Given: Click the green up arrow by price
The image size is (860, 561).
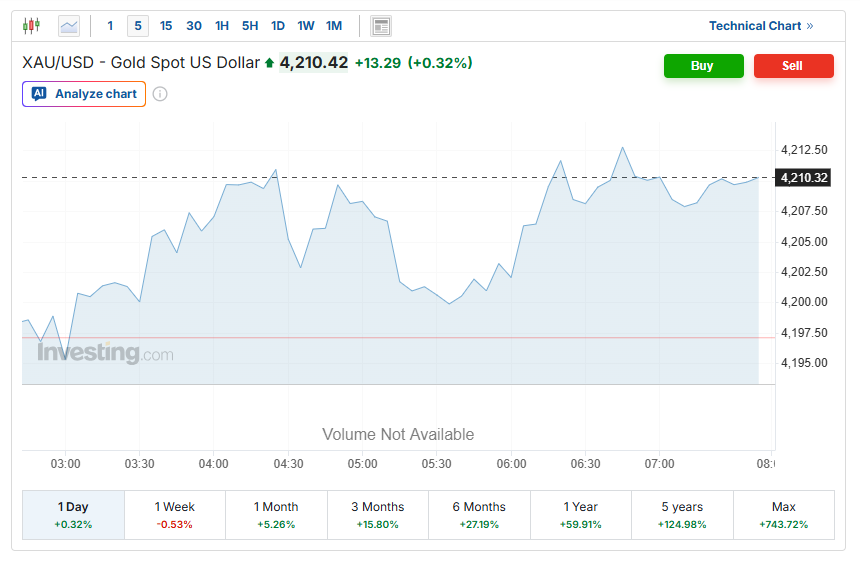Looking at the screenshot, I should click(269, 63).
